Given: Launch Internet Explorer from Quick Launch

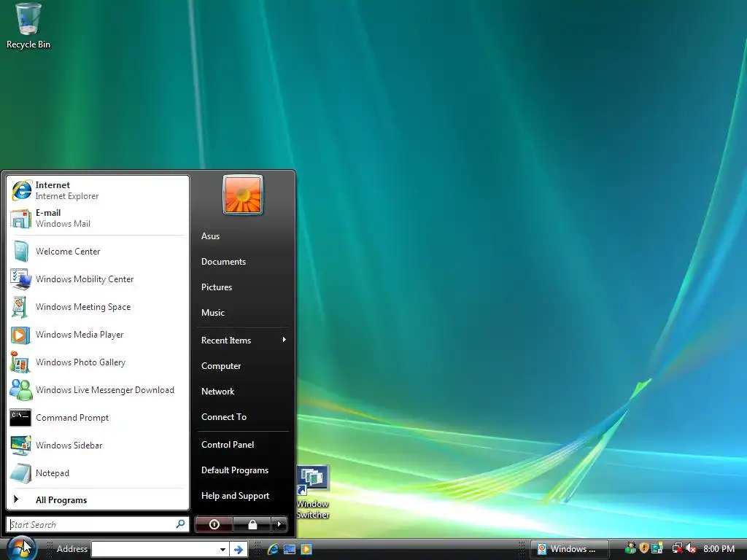Looking at the screenshot, I should click(x=273, y=549).
